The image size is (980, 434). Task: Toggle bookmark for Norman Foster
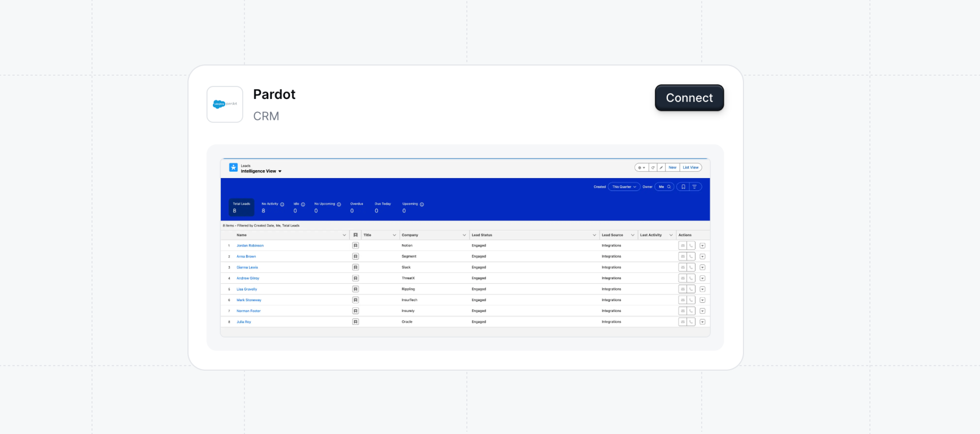[x=356, y=311]
